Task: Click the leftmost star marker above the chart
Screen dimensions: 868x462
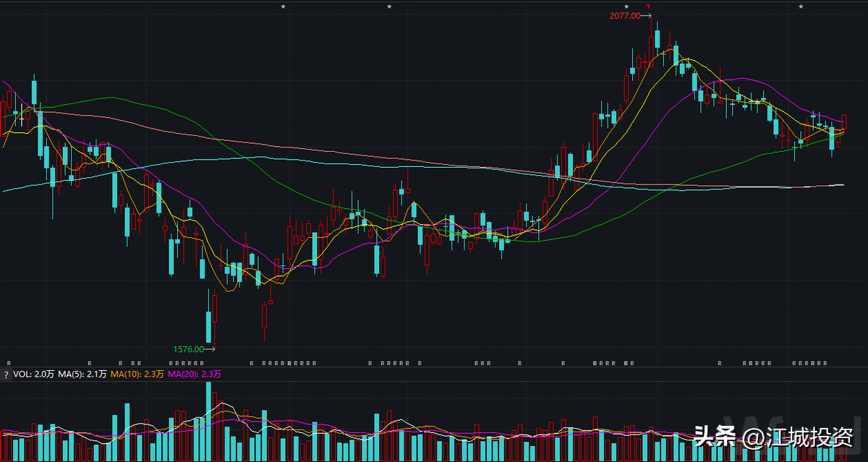Action: [x=283, y=7]
